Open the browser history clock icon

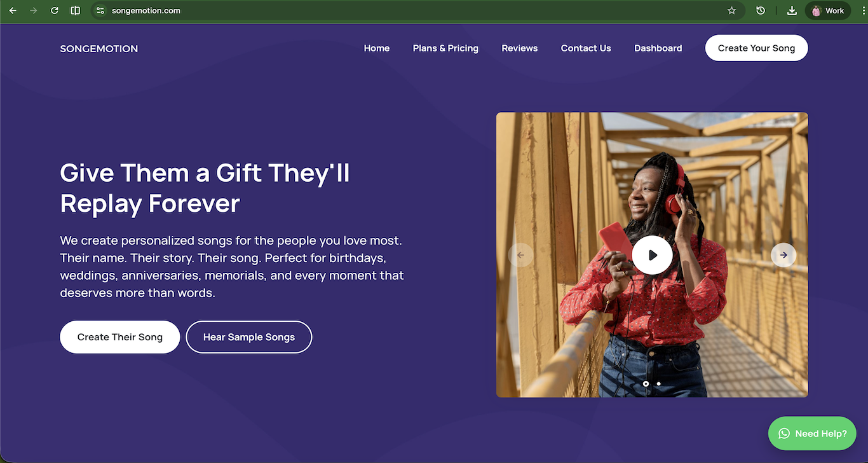[761, 11]
